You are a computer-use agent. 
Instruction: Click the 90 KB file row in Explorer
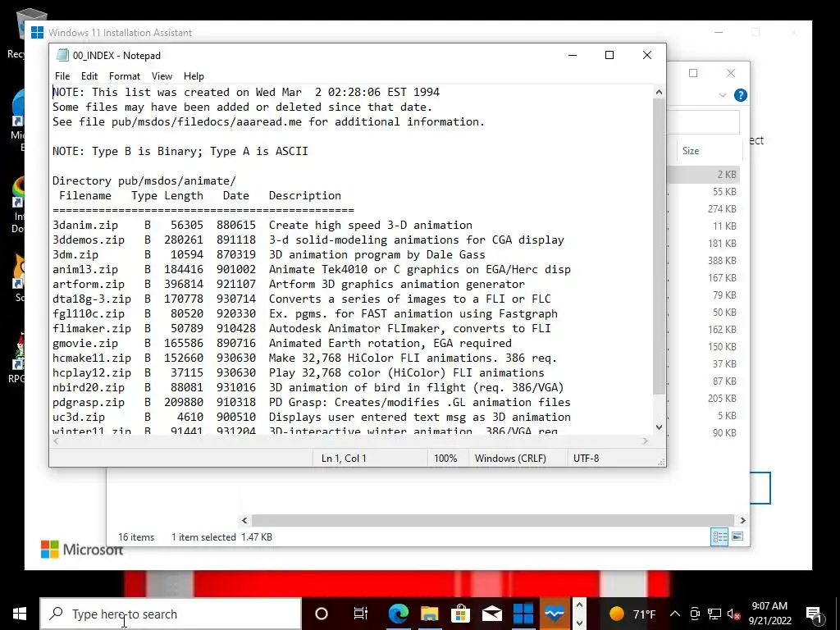click(705, 433)
